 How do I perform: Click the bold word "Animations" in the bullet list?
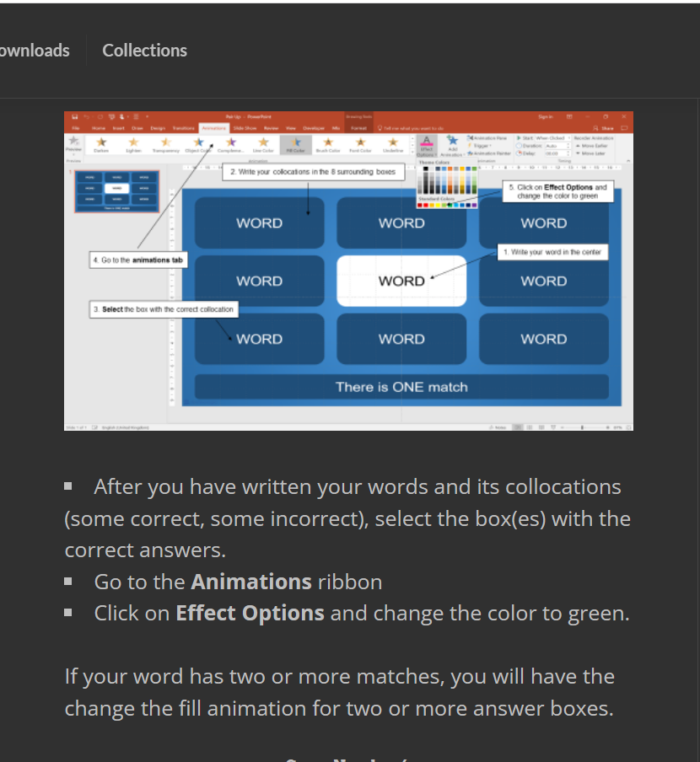(251, 582)
